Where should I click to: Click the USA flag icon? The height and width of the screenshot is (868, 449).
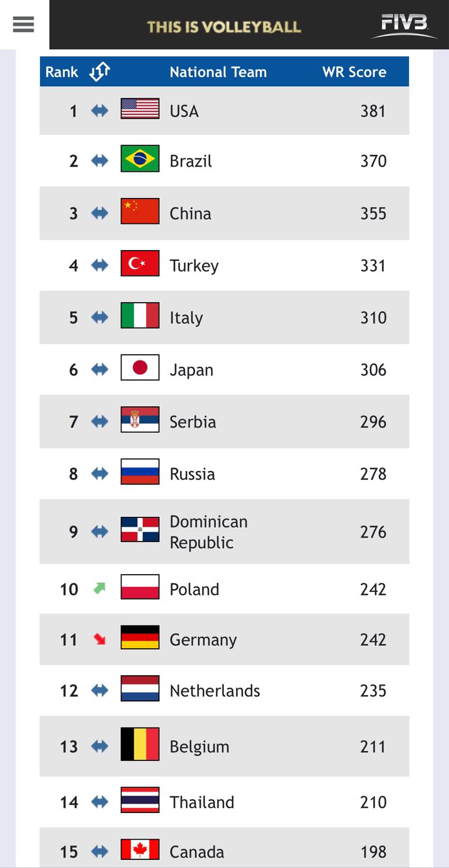pos(140,109)
